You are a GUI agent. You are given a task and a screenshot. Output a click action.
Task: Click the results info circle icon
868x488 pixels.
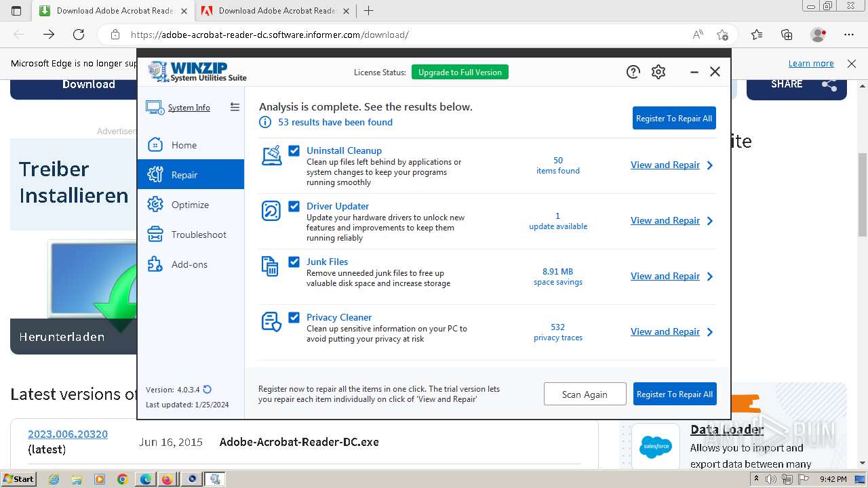point(265,122)
